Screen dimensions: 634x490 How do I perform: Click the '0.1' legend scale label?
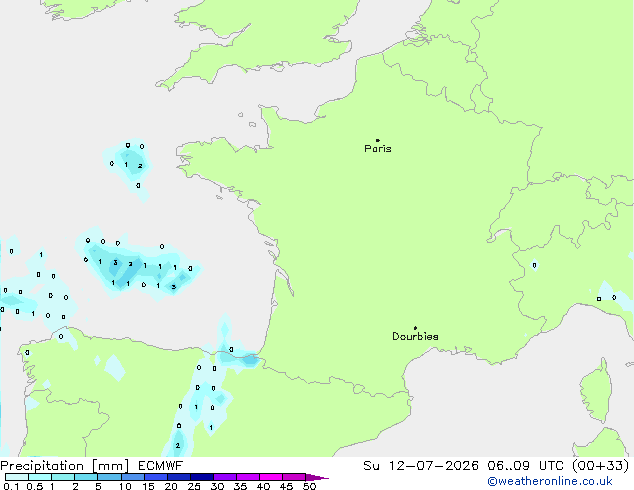tap(11, 486)
